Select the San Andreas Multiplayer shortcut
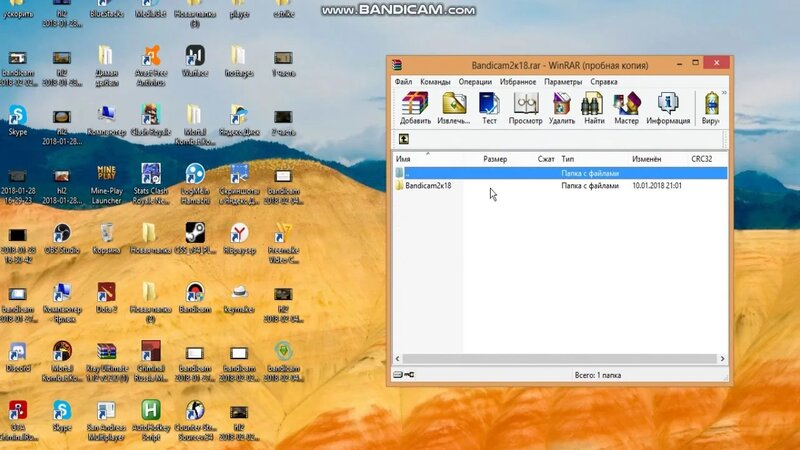This screenshot has height=450, width=800. coord(106,420)
